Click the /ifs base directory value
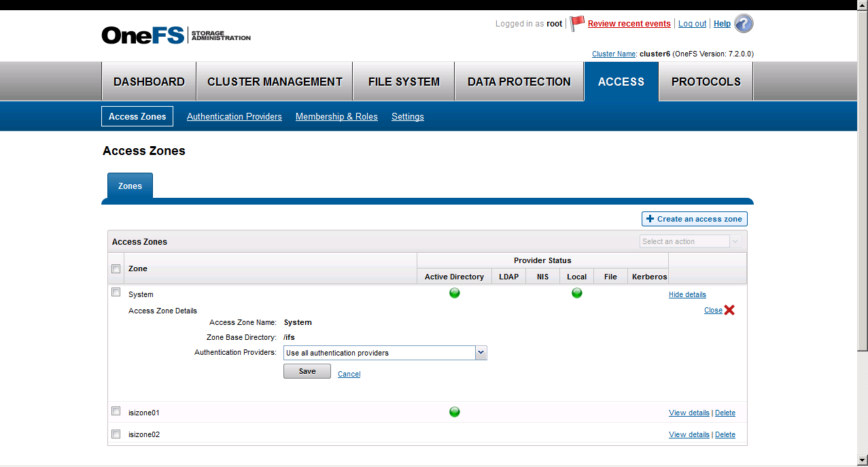Screen dimensions: 868x467 click(x=289, y=337)
